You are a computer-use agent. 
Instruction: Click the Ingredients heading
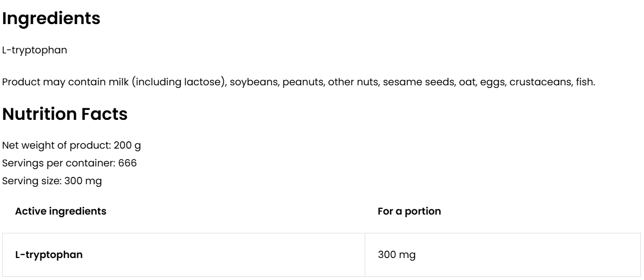pyautogui.click(x=51, y=19)
